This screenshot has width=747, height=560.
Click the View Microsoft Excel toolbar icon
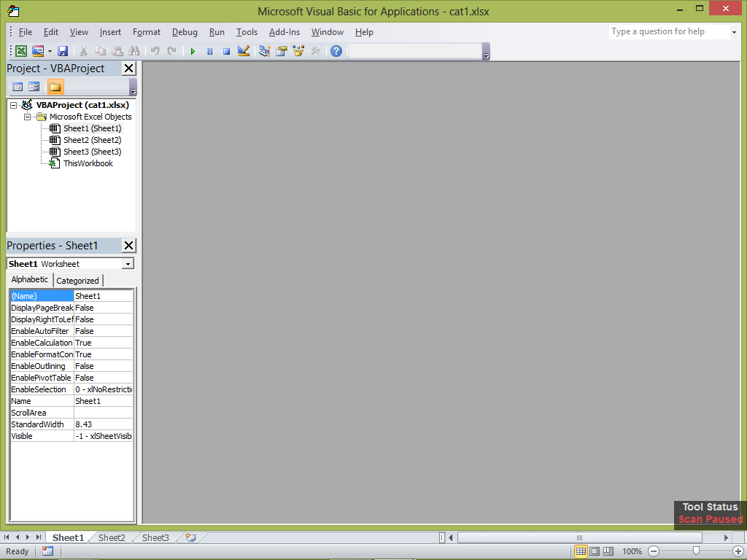click(21, 51)
